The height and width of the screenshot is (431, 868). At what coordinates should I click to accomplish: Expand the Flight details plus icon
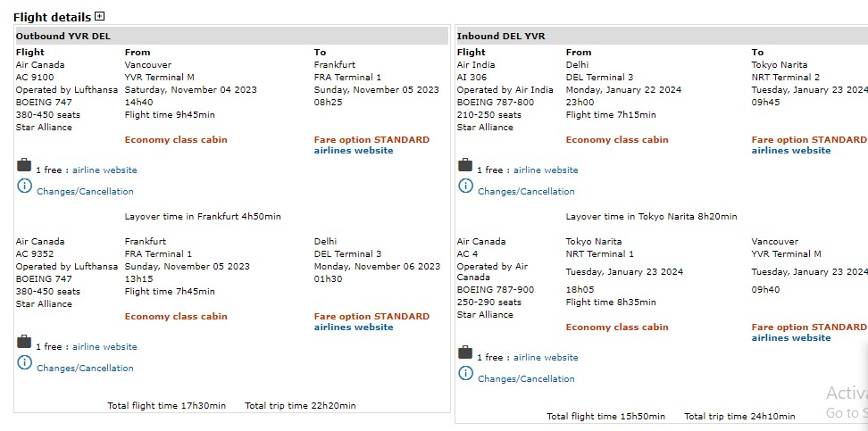99,16
